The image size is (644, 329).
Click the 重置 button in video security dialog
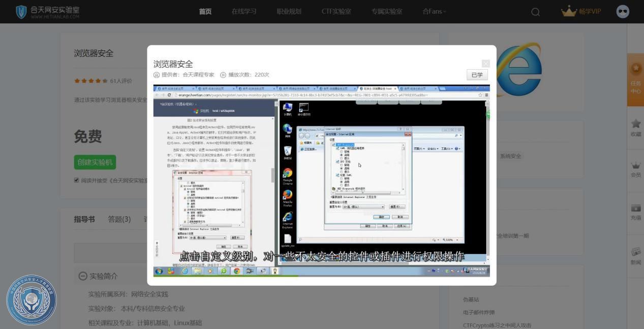coord(396,207)
